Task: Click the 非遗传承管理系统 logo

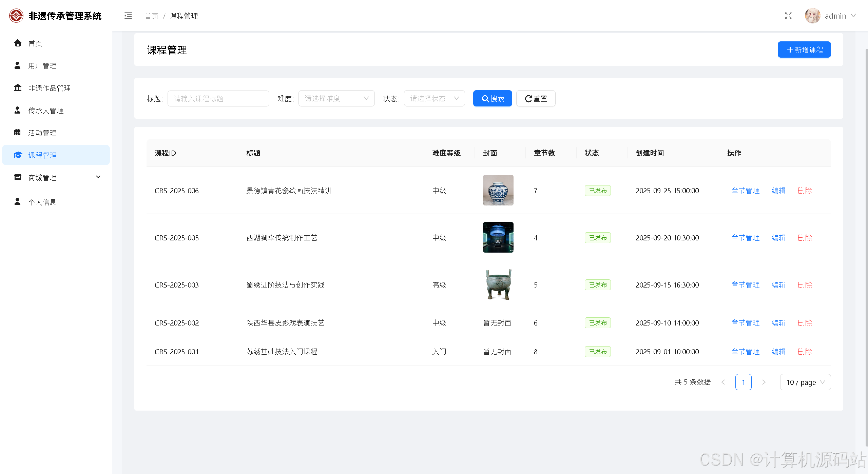Action: [16, 16]
